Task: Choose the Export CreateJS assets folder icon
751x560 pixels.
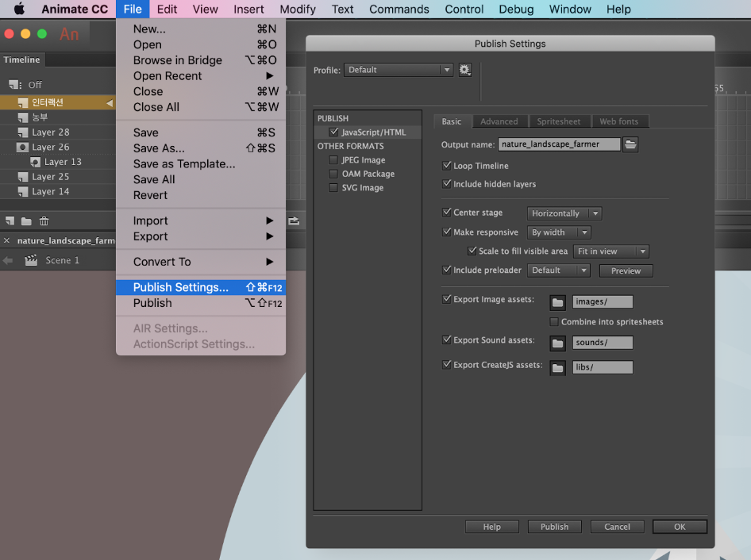Action: [x=557, y=368]
